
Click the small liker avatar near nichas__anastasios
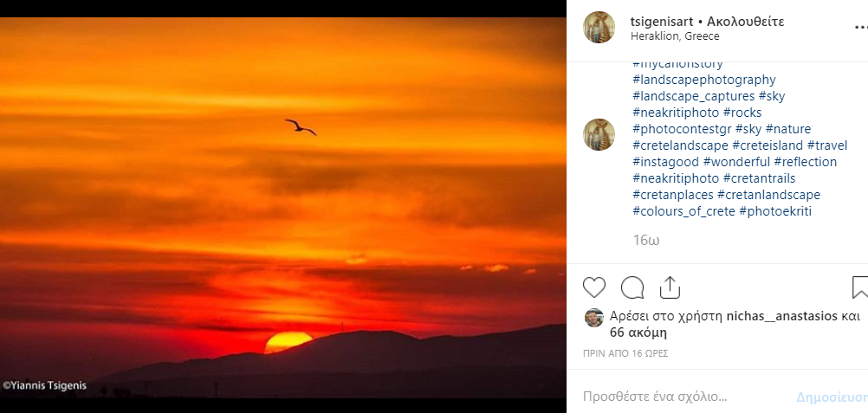pos(594,317)
